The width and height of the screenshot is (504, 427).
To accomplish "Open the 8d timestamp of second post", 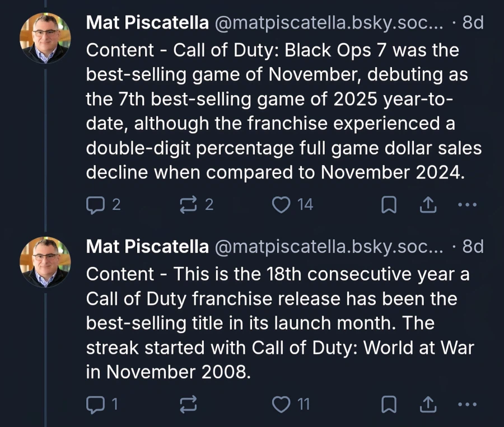I will point(473,246).
